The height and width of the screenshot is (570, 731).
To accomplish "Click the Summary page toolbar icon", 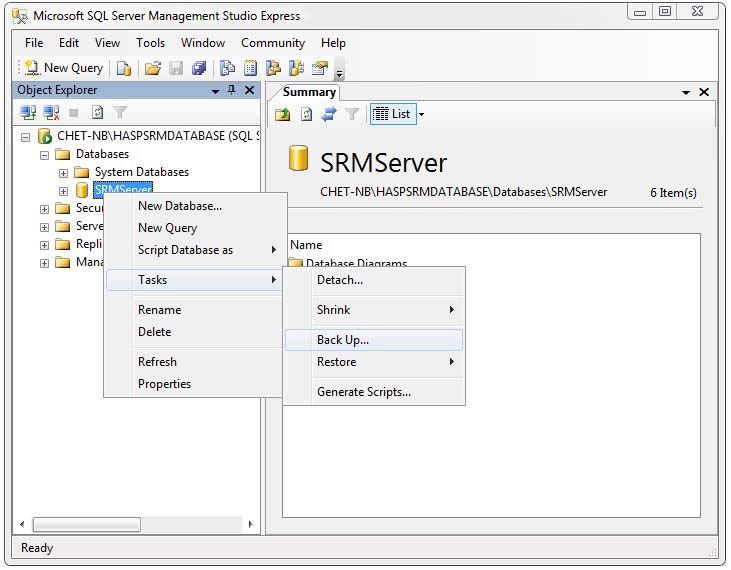I will [250, 68].
